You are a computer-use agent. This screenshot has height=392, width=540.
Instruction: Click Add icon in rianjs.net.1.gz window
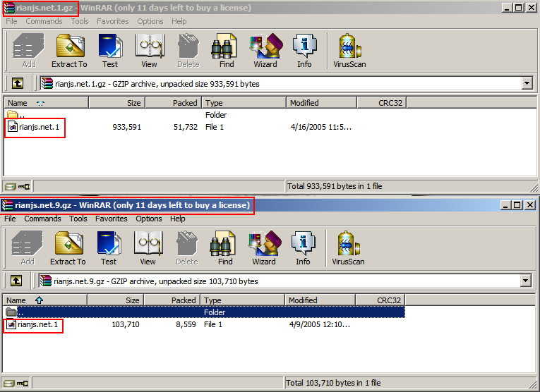point(28,51)
